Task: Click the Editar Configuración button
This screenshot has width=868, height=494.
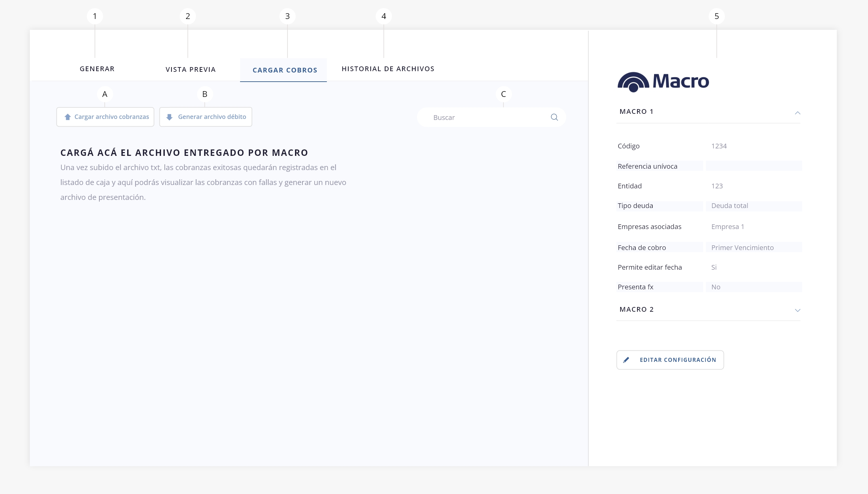Action: point(677,359)
